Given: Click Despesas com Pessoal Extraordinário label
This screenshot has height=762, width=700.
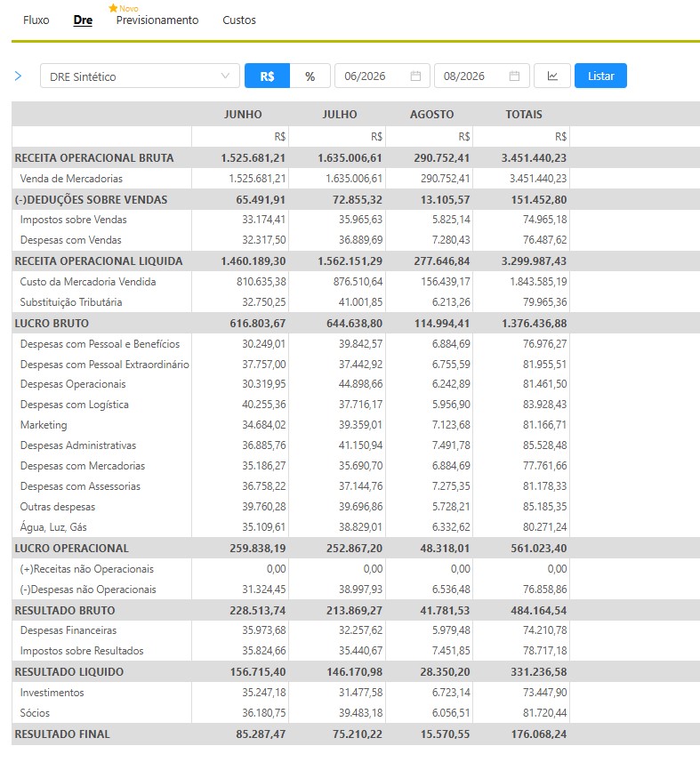Looking at the screenshot, I should click(x=105, y=365).
